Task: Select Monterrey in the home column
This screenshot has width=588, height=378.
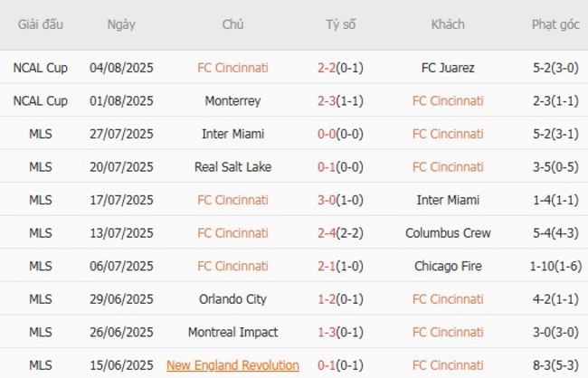Action: [x=232, y=100]
